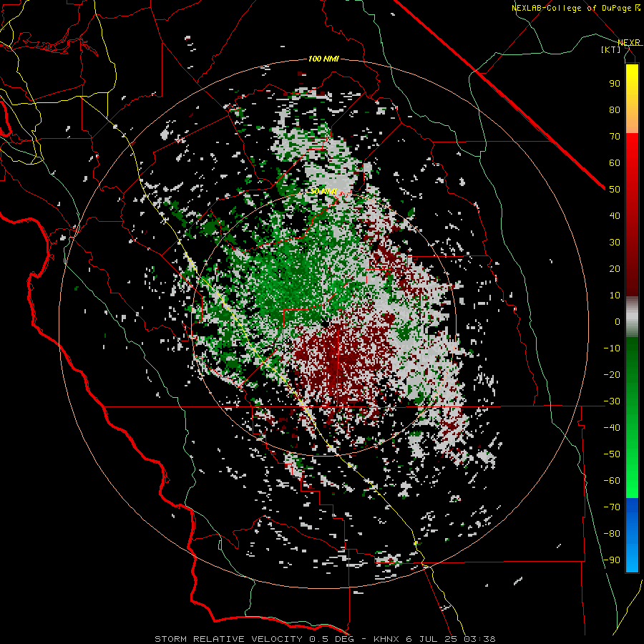Click the -90 value on velocity scale

[612, 560]
